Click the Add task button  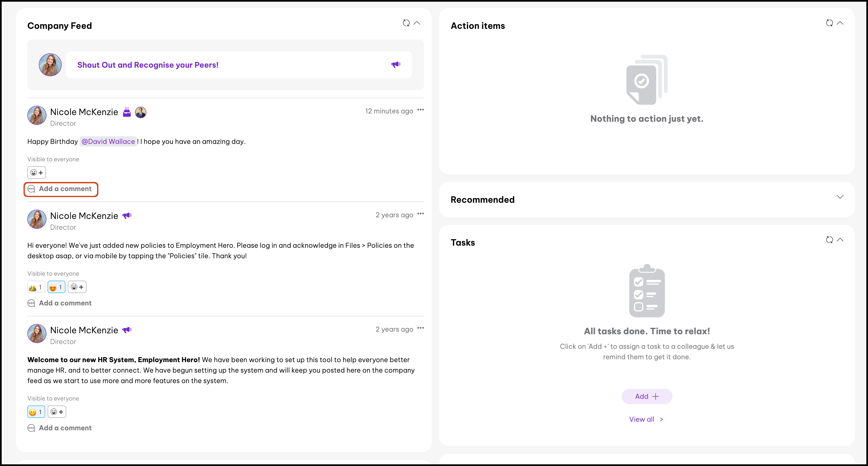click(x=647, y=396)
